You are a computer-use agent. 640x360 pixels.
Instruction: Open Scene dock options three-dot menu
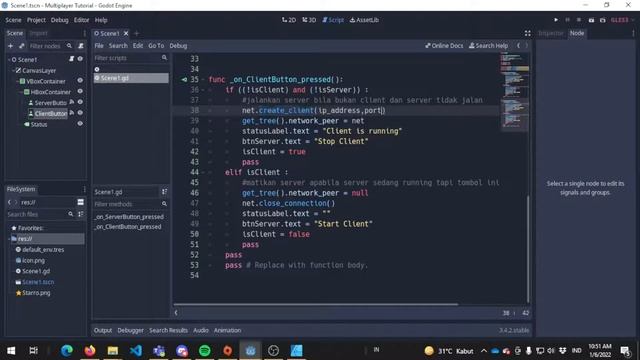click(84, 33)
